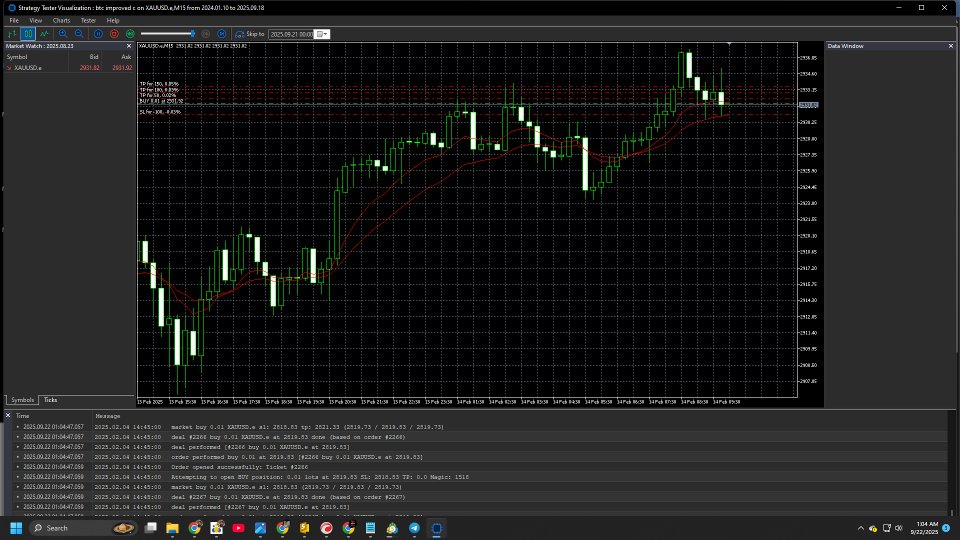Click the Ask column header

[126, 57]
